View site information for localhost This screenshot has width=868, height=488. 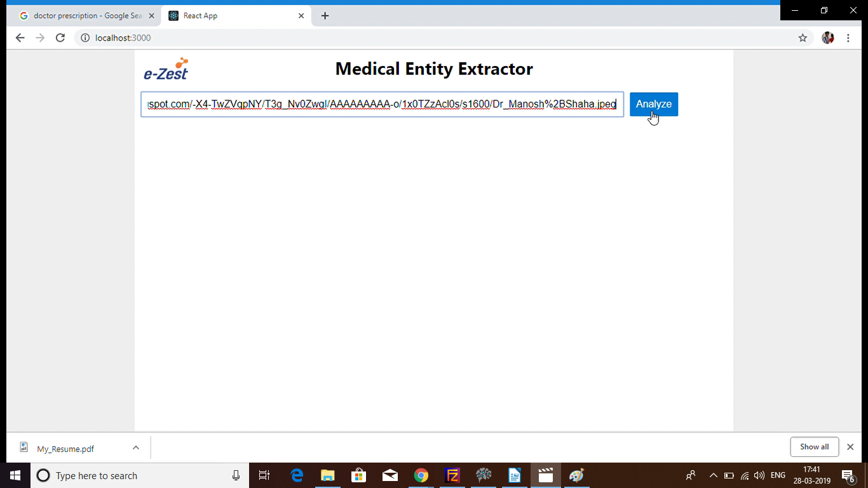point(85,38)
